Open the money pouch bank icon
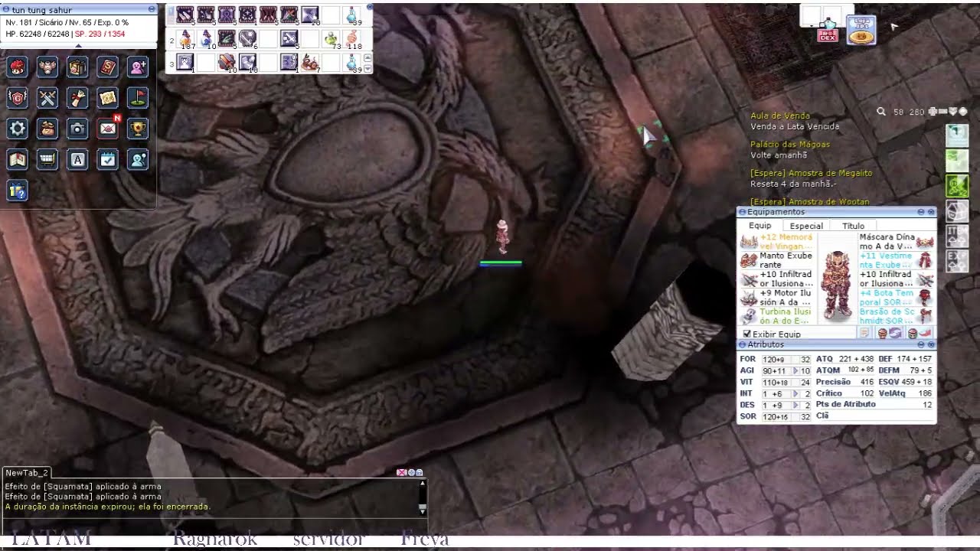980x551 pixels. [x=47, y=129]
